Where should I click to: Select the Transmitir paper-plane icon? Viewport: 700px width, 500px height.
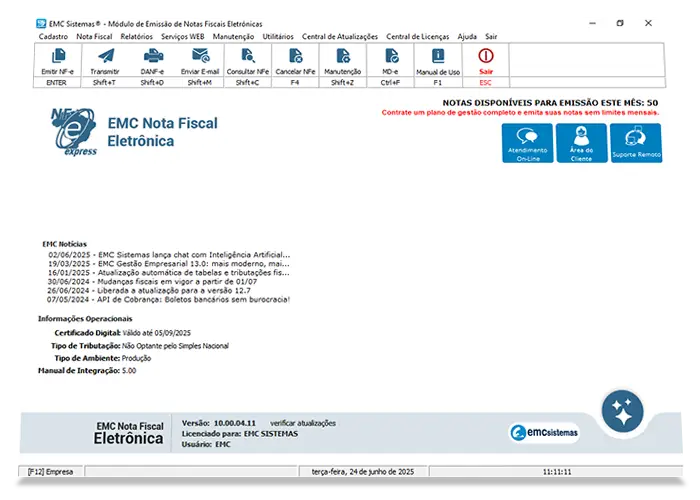pyautogui.click(x=105, y=56)
